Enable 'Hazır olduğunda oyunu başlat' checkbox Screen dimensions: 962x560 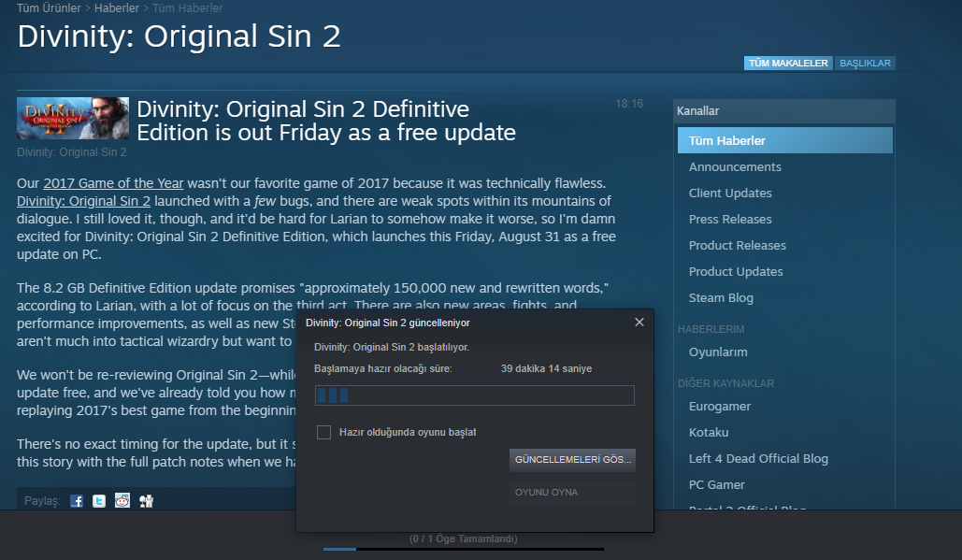(323, 433)
